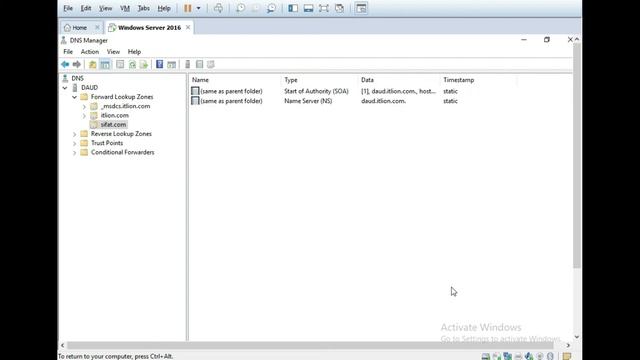The width and height of the screenshot is (640, 360).
Task: Refresh the DNS Manager view
Action: 132,64
